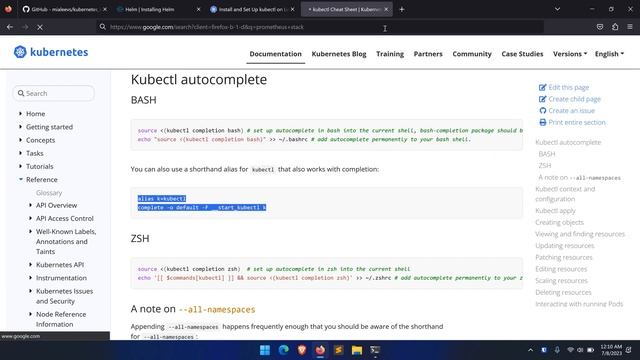Open Microsoft Edge from taskbar
Image resolution: width=640 pixels, height=360 pixels.
tap(283, 350)
